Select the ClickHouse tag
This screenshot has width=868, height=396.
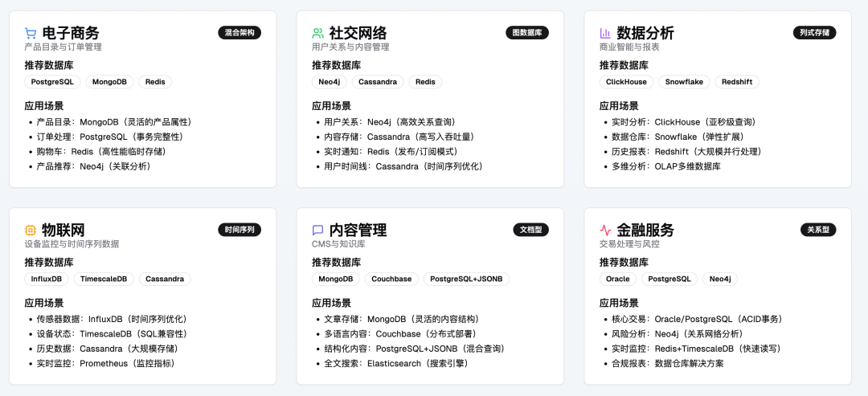(x=626, y=82)
